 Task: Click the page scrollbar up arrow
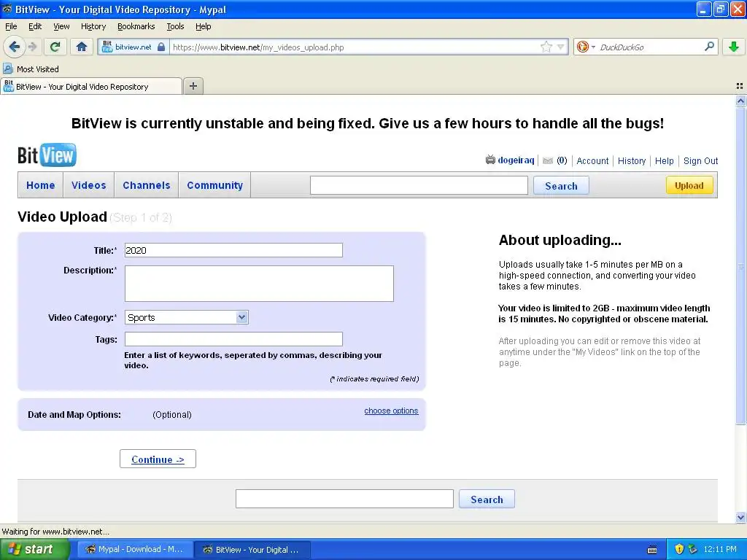(740, 101)
